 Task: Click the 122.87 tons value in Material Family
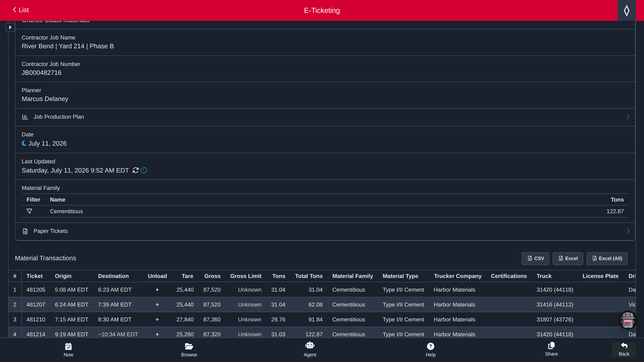615,211
